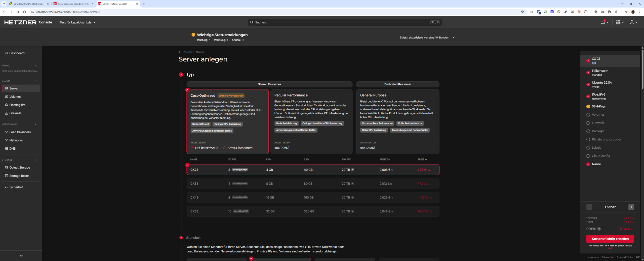Click the traffic info icon in CX33 row

tap(353, 184)
